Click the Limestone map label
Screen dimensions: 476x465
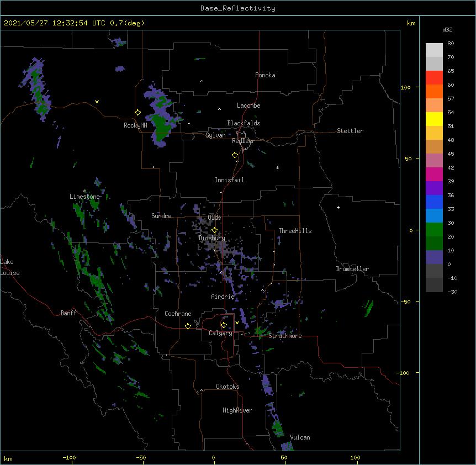(84, 197)
